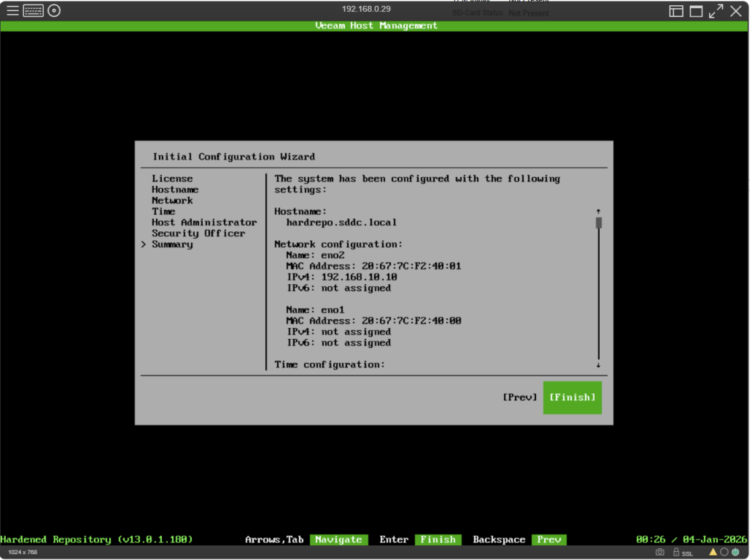
Task: Click the scroll up arrow in summary
Action: click(598, 211)
